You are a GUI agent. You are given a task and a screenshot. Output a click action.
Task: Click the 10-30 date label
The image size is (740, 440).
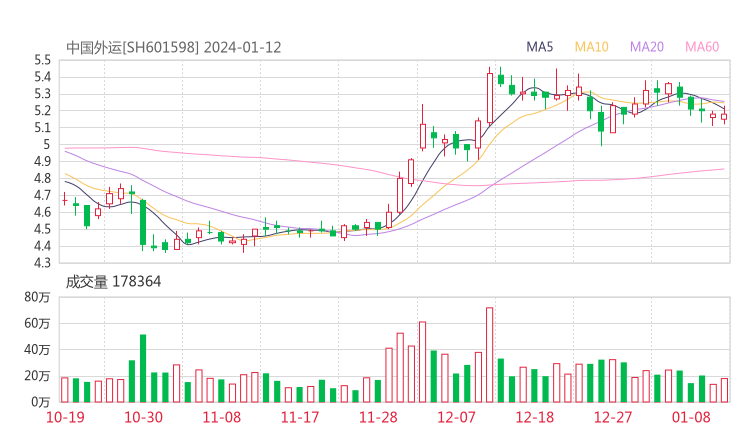(143, 417)
